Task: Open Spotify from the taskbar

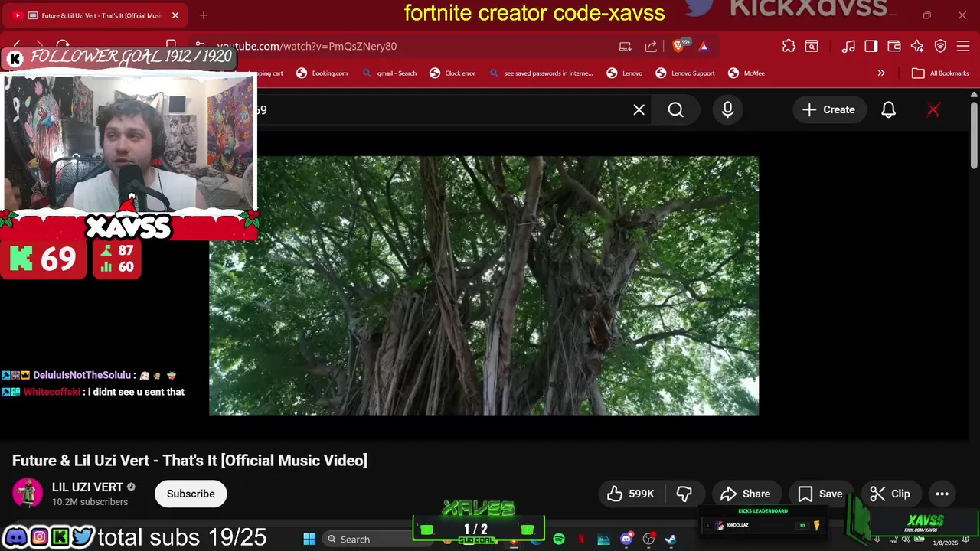Action: point(559,540)
